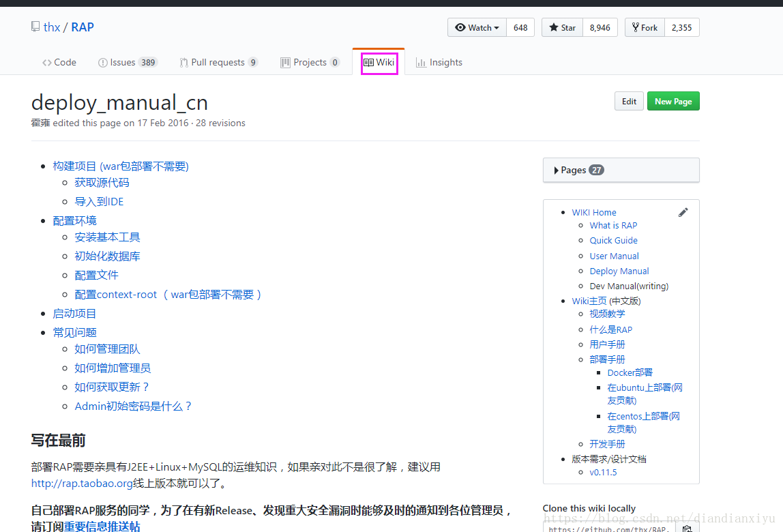Create a wiki page with New Page

click(x=673, y=102)
